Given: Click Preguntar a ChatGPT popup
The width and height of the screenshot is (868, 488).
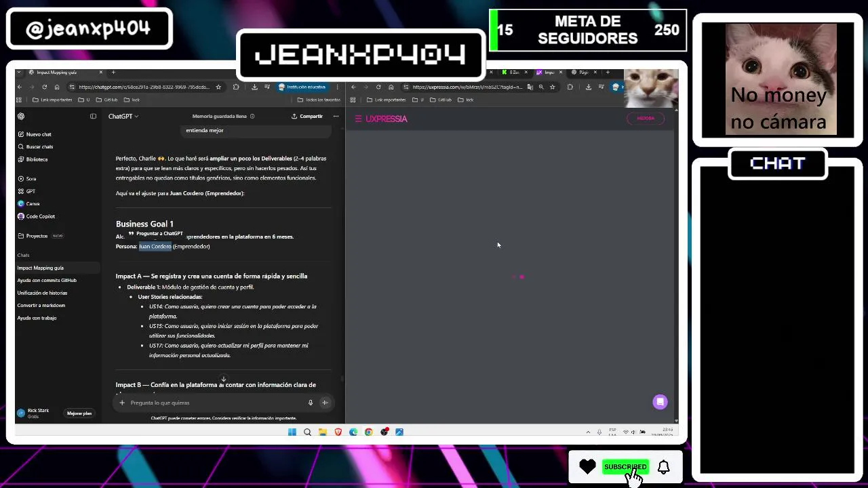Looking at the screenshot, I should pyautogui.click(x=155, y=233).
